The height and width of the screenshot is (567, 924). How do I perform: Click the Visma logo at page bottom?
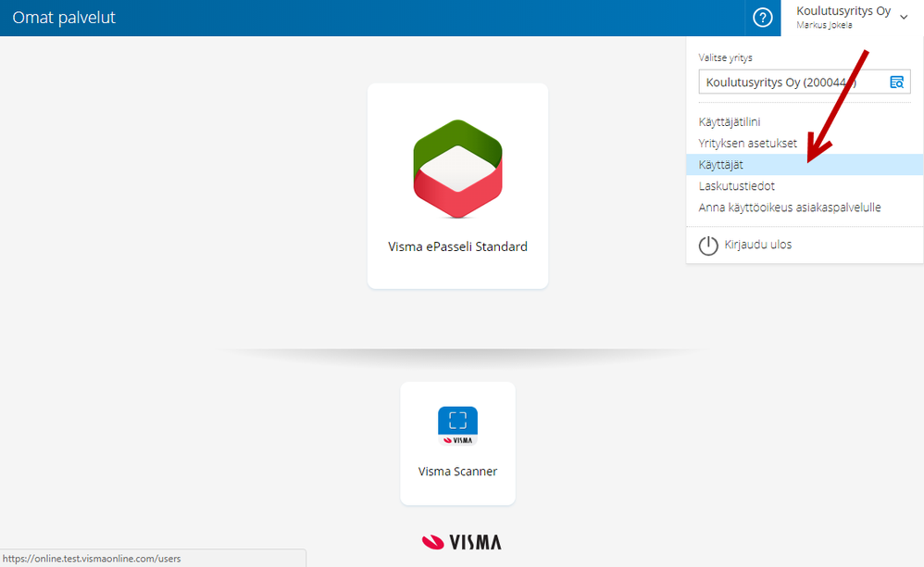point(461,542)
